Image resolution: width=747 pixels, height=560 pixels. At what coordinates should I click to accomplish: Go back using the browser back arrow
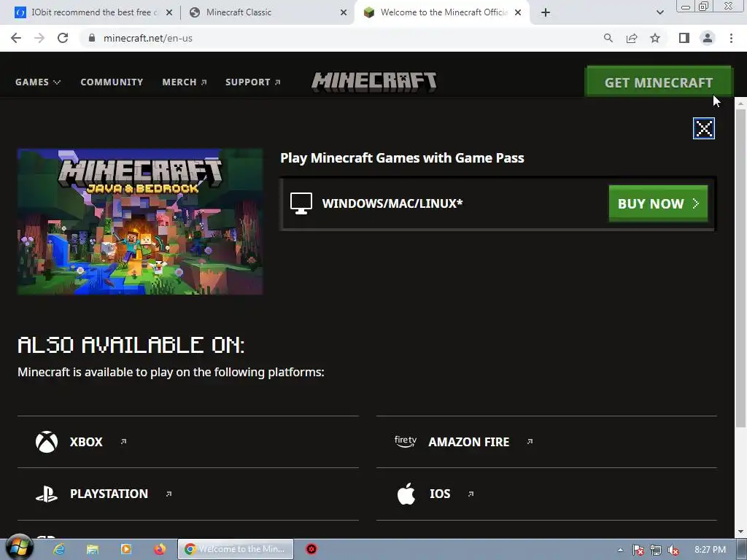coord(16,38)
